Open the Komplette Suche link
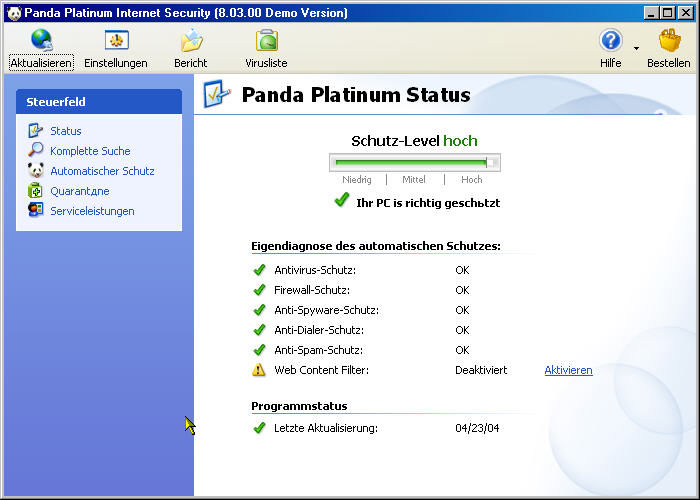 [x=90, y=151]
